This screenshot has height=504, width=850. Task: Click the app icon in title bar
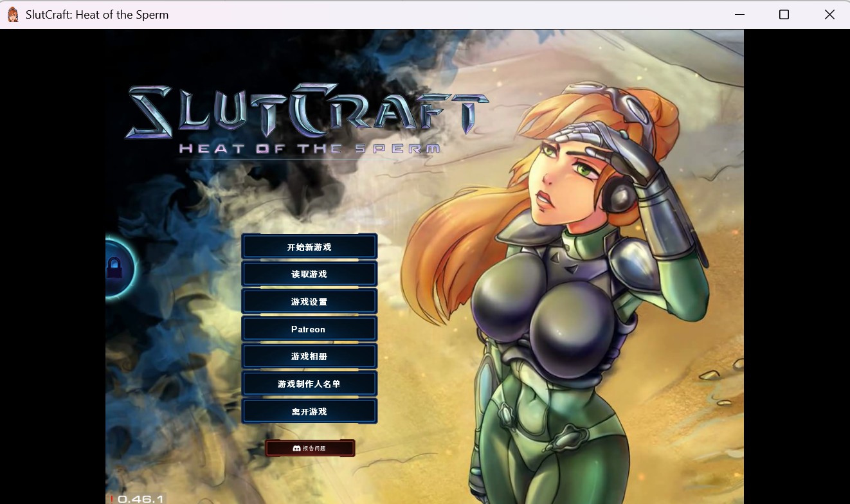click(x=13, y=15)
